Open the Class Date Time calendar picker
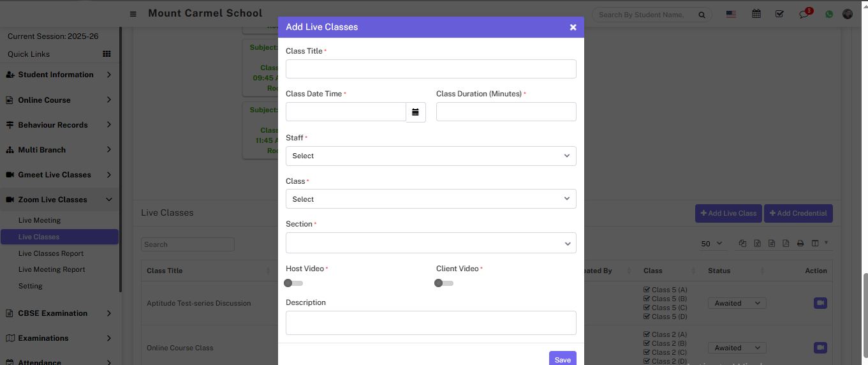This screenshot has height=365, width=868. [415, 112]
